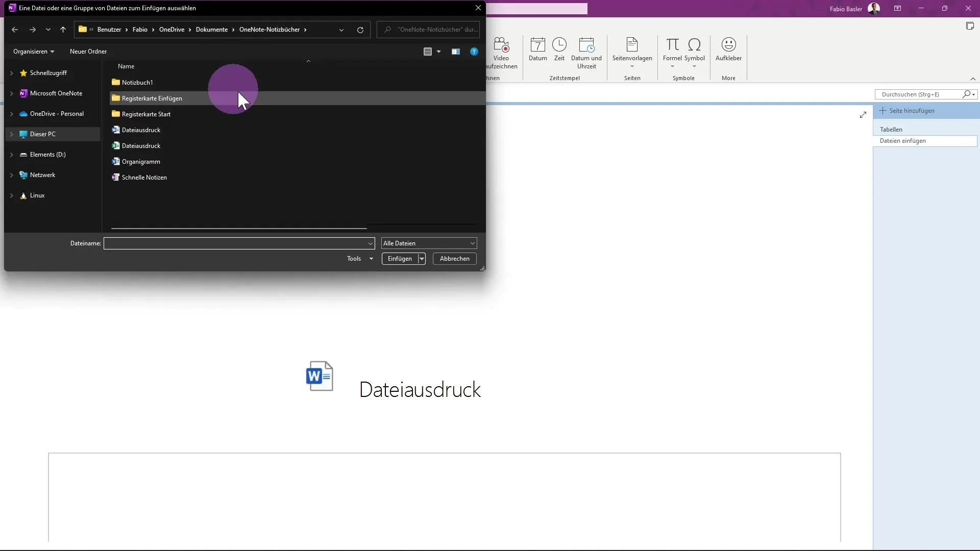This screenshot has width=980, height=551.
Task: Insert Datum und Uhrzeit timestamp
Action: pyautogui.click(x=586, y=53)
